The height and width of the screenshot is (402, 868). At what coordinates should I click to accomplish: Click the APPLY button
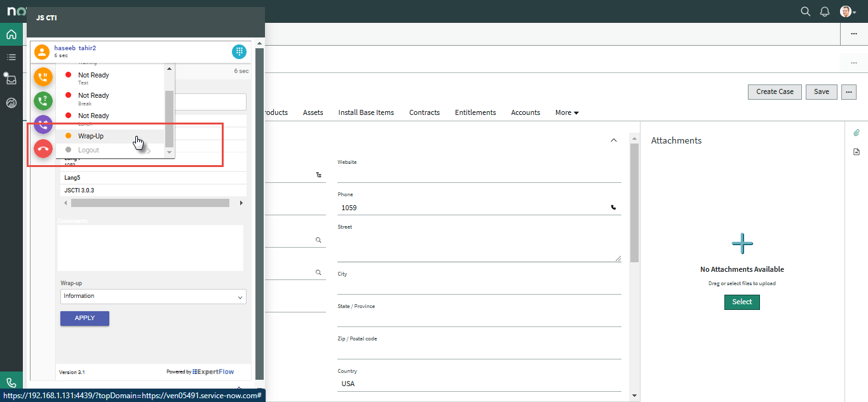click(85, 318)
